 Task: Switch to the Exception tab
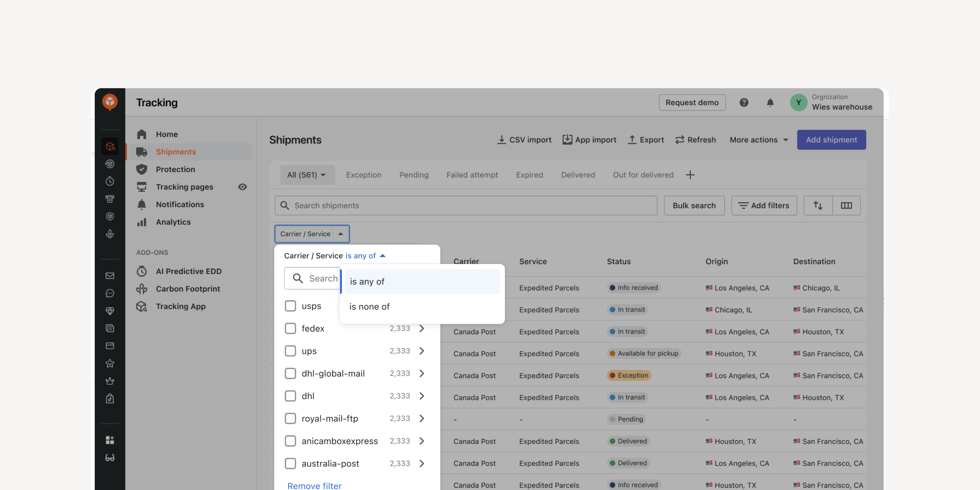[x=364, y=175]
